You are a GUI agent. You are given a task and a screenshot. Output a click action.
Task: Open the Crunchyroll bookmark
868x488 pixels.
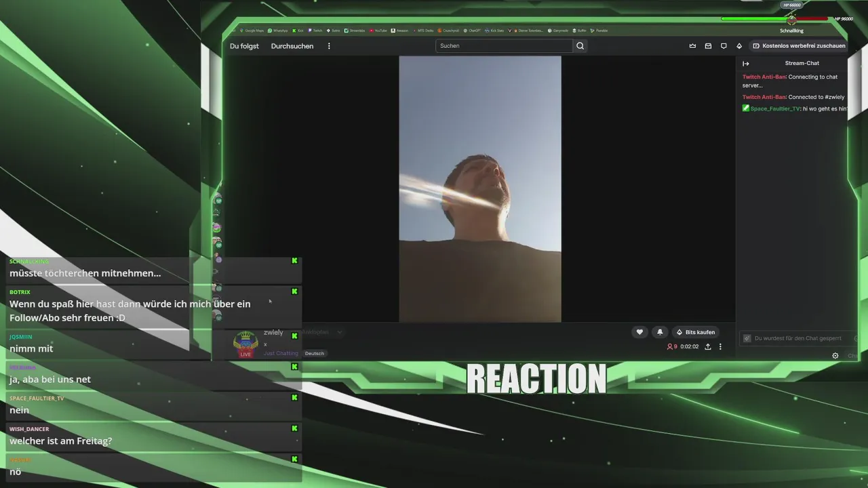click(449, 30)
